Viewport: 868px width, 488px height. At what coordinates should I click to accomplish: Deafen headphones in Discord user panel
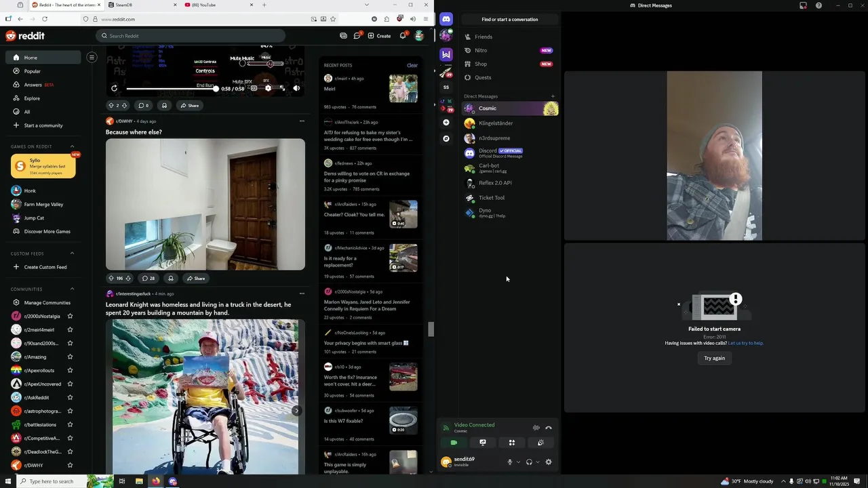pos(529,462)
